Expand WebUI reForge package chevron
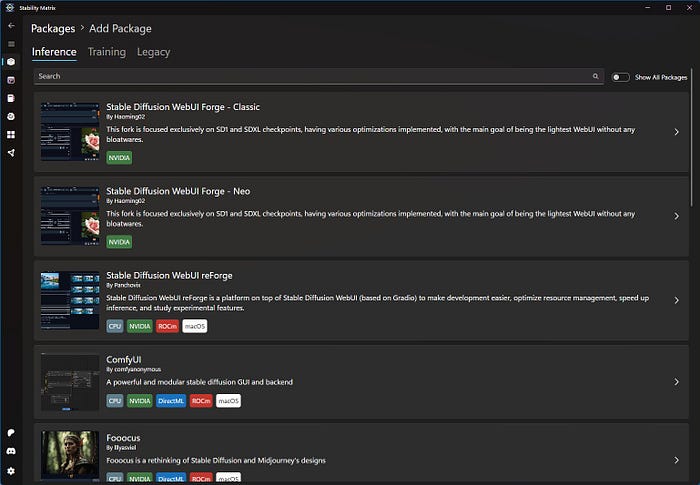This screenshot has width=700, height=485. click(x=676, y=300)
